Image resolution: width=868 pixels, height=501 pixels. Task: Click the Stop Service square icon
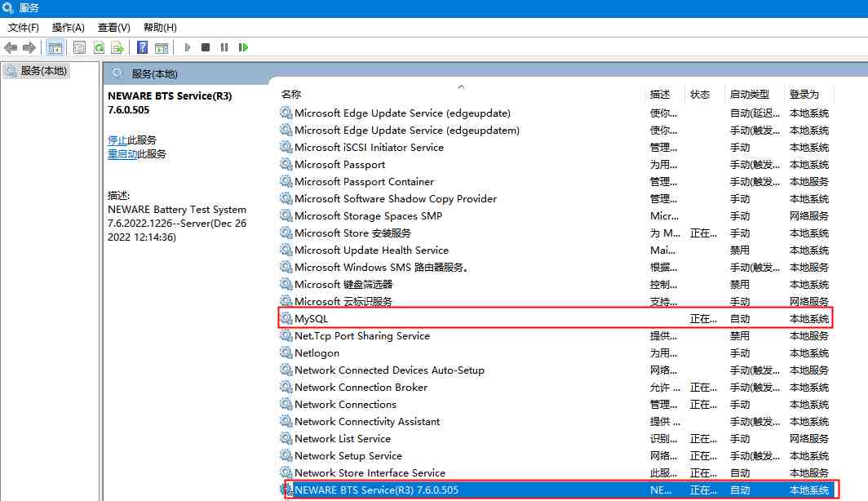(206, 47)
